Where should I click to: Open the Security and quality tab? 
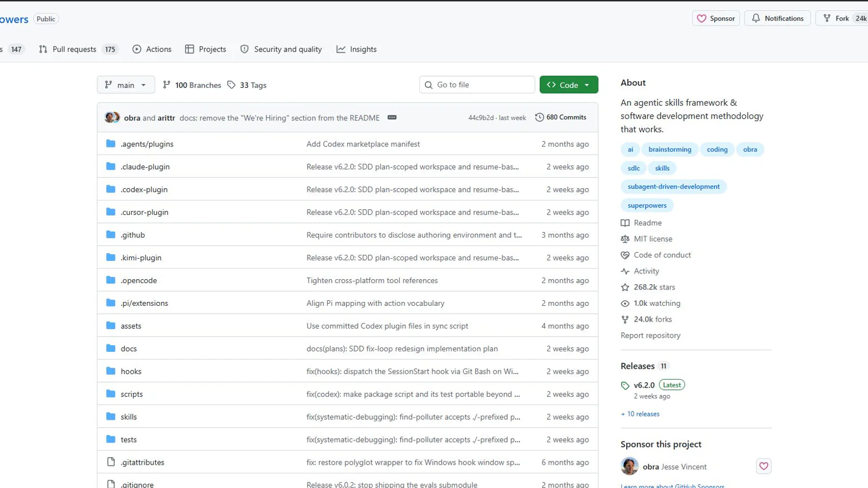pos(281,49)
